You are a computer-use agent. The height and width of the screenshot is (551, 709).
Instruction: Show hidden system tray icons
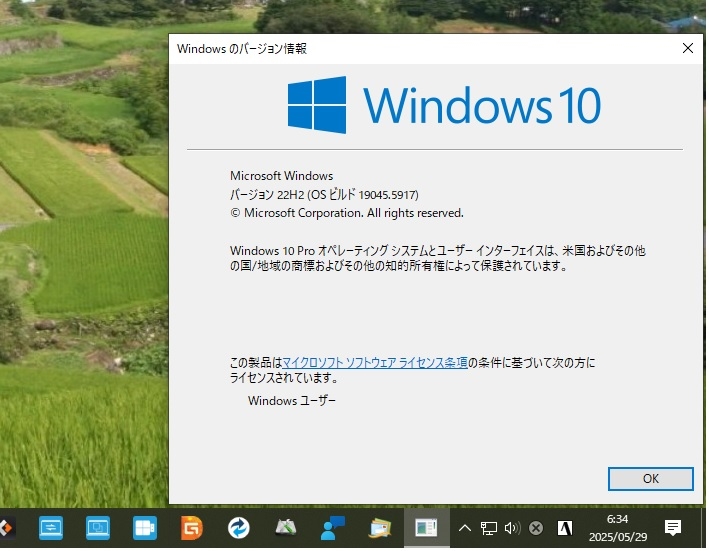[467, 530]
